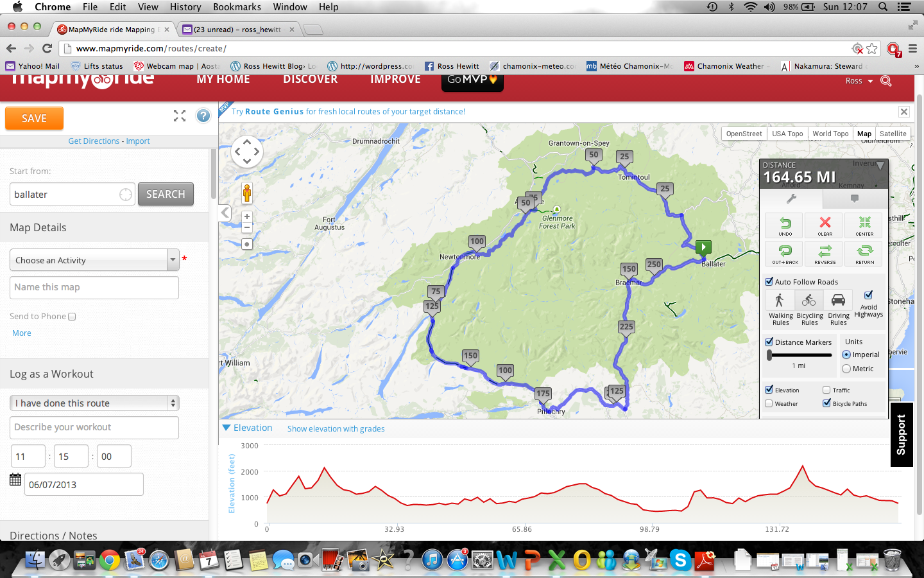Clear the route with the red X
Viewport: 924px width, 578px height.
(x=825, y=225)
